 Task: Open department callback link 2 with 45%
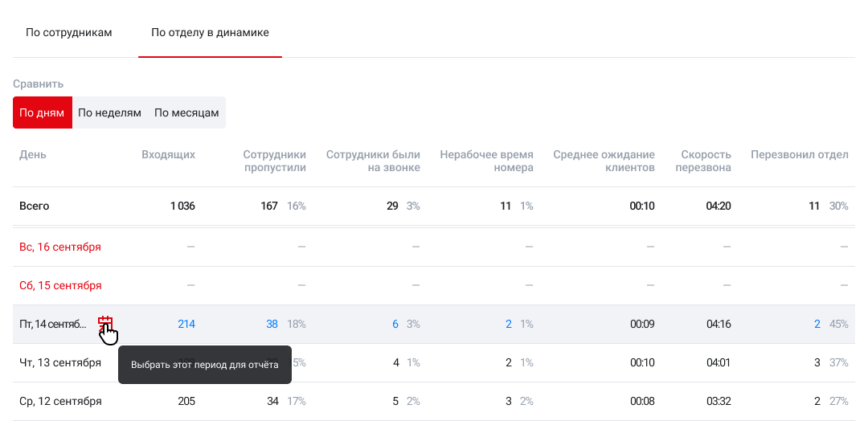click(x=817, y=324)
